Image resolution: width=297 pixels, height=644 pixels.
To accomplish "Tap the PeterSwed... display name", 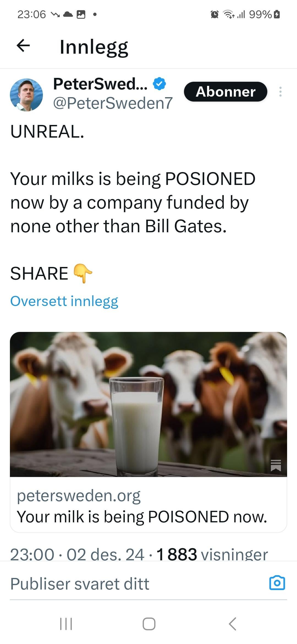I will point(100,84).
